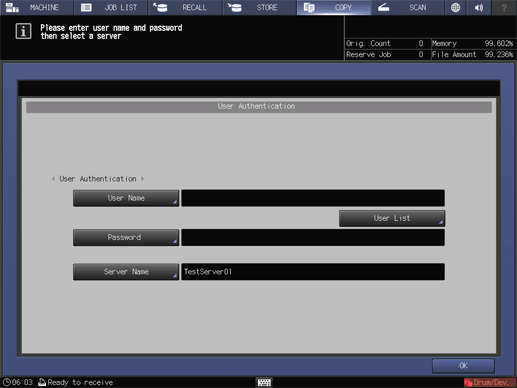Click the Drum/Dev. warning indicator
The image size is (517, 388).
click(490, 382)
